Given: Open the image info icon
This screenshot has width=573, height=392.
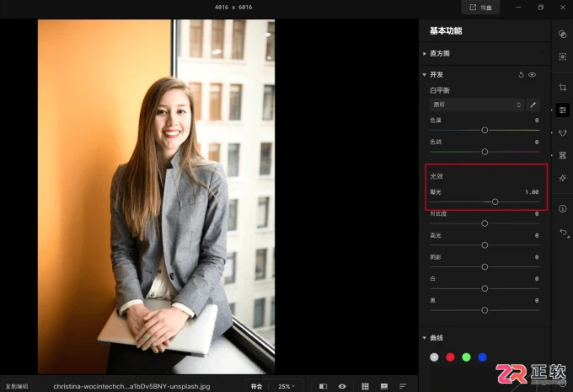Looking at the screenshot, I should (x=562, y=209).
